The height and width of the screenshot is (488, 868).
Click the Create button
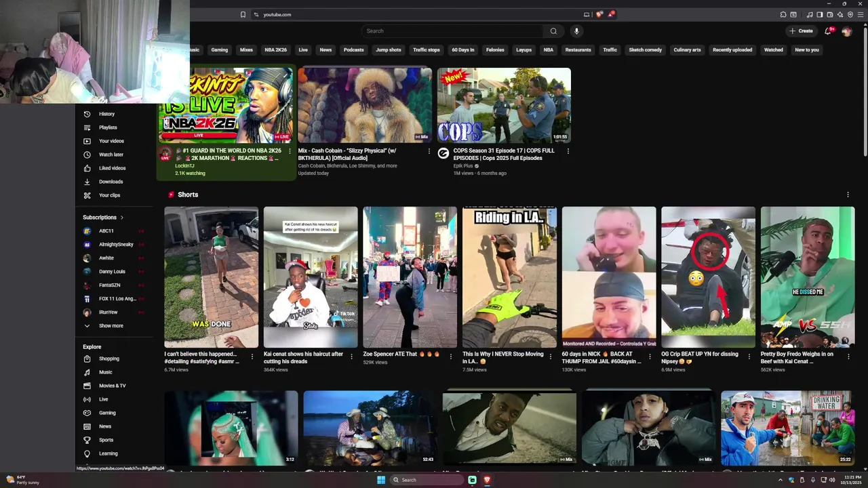801,30
